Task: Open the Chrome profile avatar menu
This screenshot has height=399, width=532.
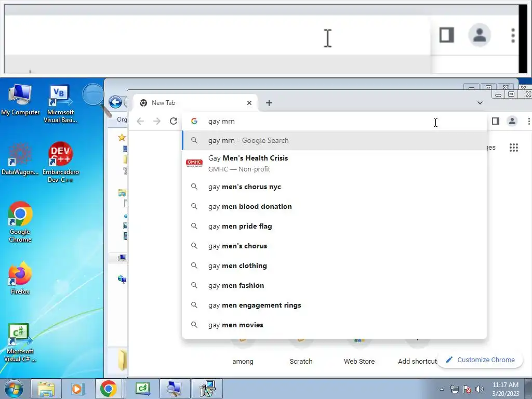Action: point(512,121)
